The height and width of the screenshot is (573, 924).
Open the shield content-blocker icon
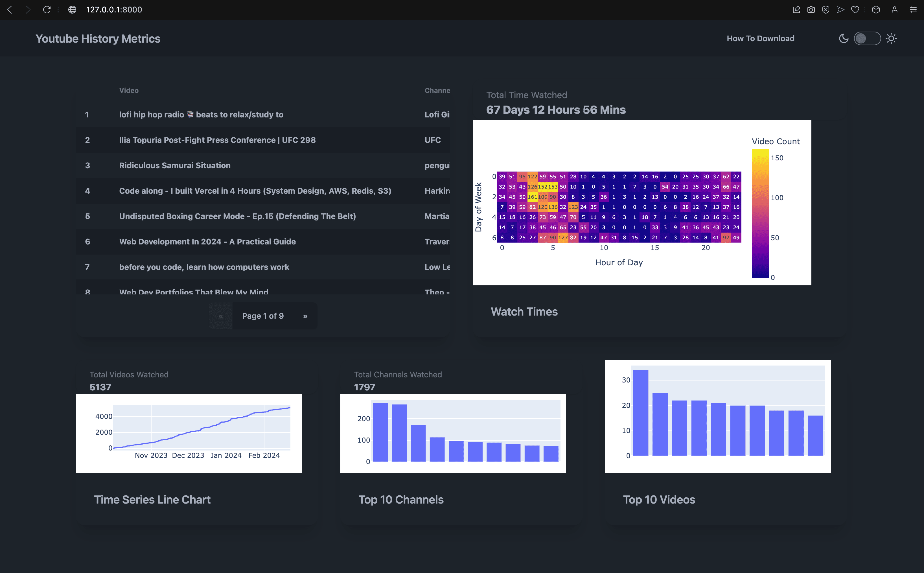(826, 10)
